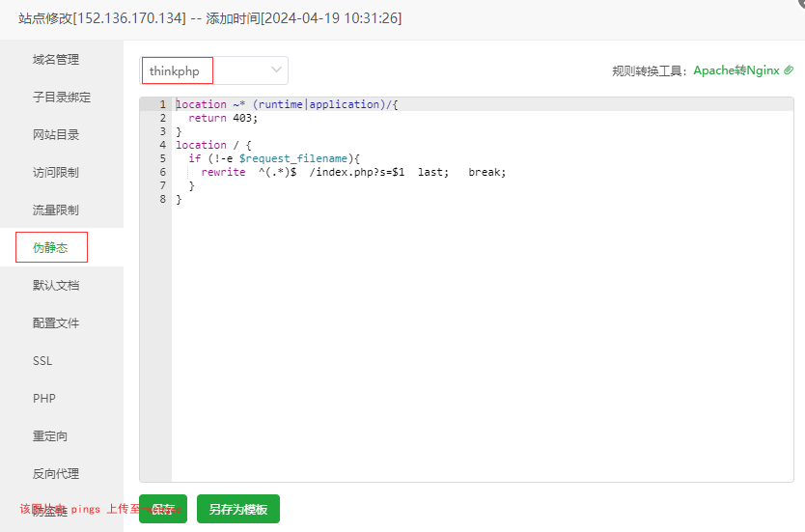The height and width of the screenshot is (532, 805).
Task: Click the rewrite rule on line 6
Action: pos(353,172)
